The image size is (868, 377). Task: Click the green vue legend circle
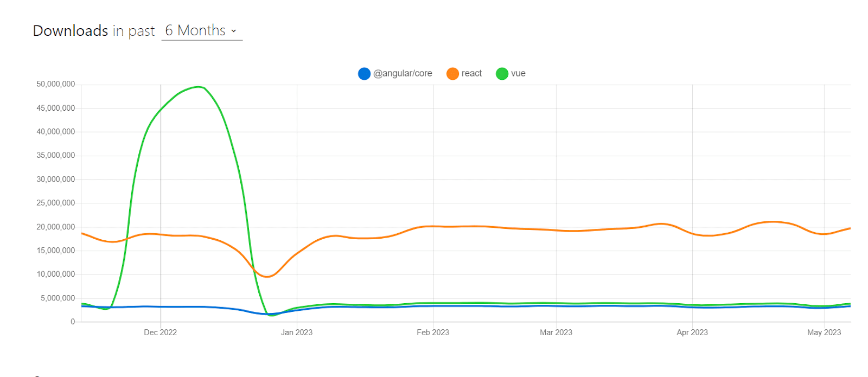tap(502, 74)
